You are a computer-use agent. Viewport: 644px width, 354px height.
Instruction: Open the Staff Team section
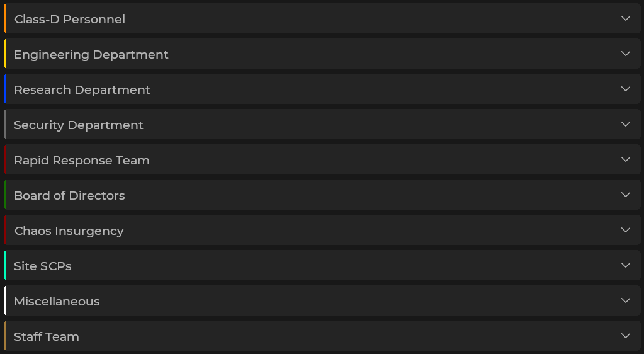click(47, 336)
